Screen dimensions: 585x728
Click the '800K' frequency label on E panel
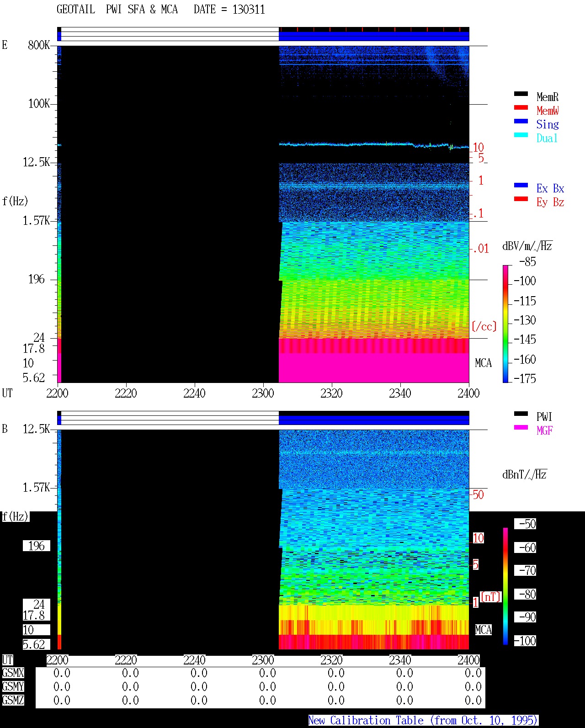[x=39, y=45]
